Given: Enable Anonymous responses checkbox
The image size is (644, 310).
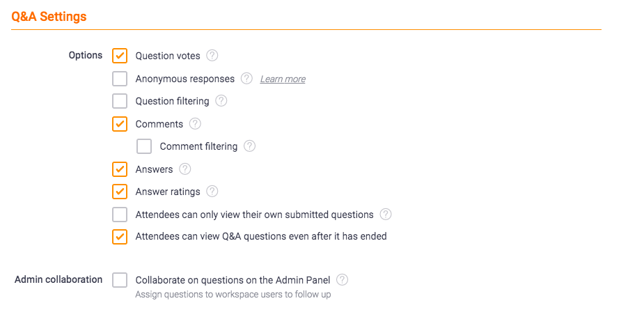Looking at the screenshot, I should tap(120, 78).
